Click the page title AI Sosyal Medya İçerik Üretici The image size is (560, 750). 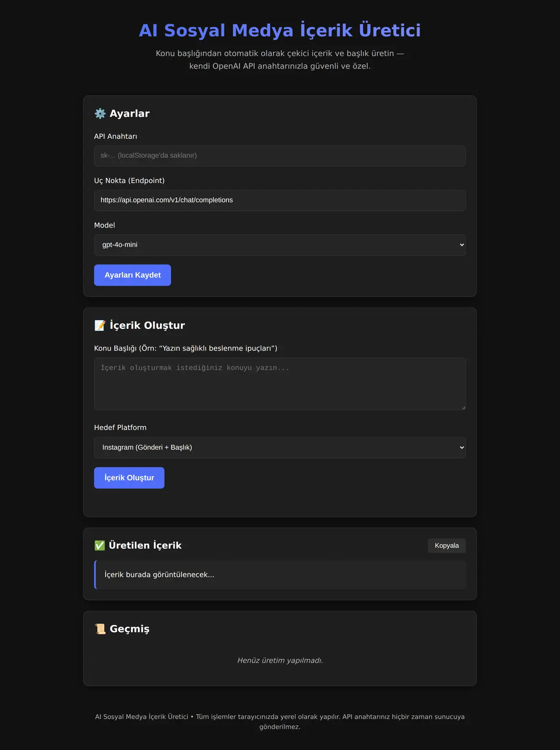coord(280,30)
